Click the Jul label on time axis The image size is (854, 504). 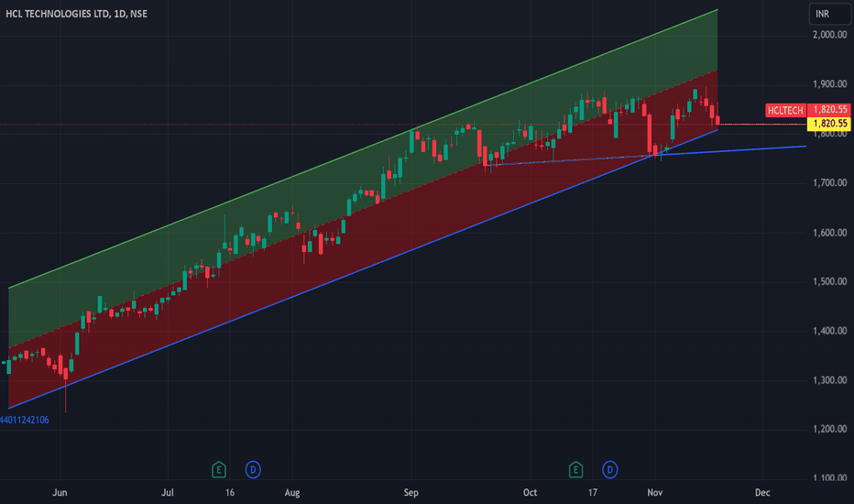pyautogui.click(x=167, y=493)
